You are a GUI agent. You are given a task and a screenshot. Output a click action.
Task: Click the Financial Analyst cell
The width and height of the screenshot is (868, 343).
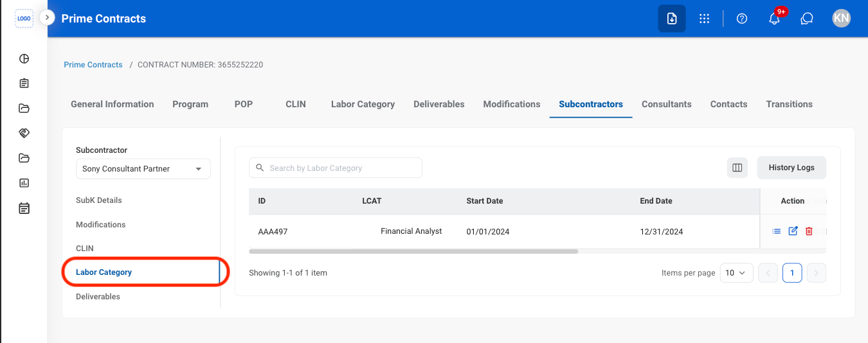pyautogui.click(x=411, y=231)
